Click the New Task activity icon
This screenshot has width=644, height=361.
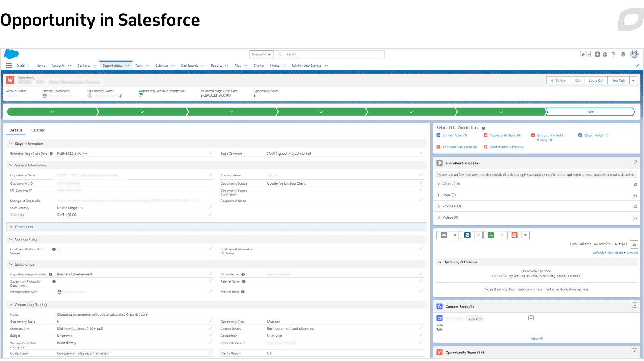click(x=491, y=235)
